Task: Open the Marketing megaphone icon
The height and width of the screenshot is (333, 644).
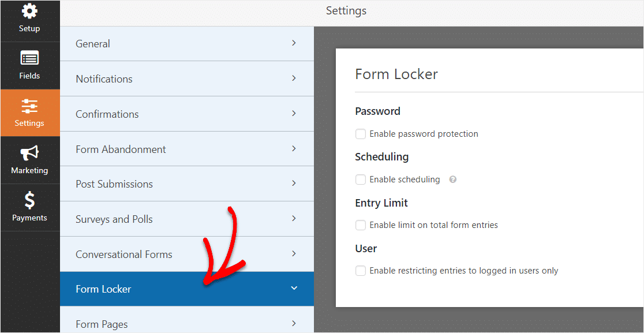Action: (29, 153)
